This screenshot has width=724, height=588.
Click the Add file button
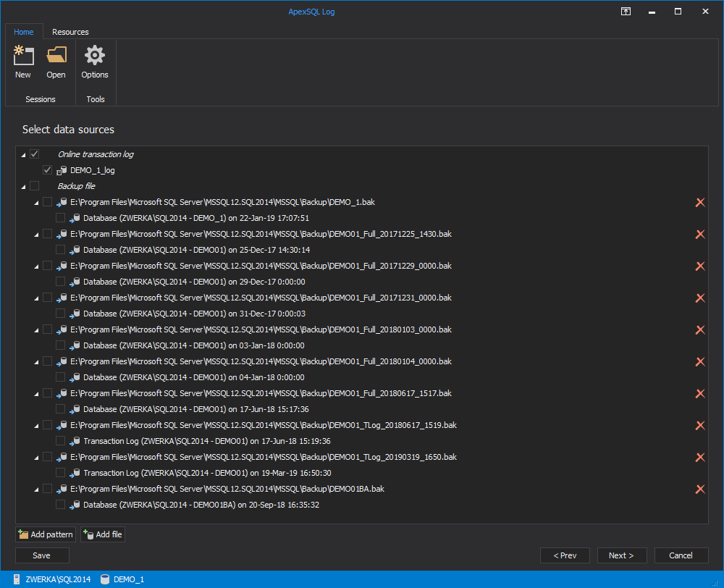(x=103, y=534)
